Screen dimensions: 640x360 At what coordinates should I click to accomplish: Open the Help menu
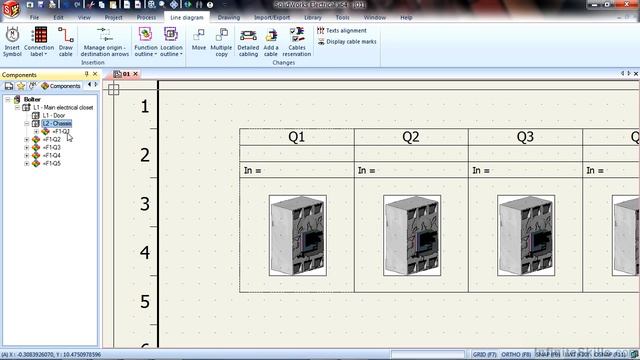pos(406,18)
